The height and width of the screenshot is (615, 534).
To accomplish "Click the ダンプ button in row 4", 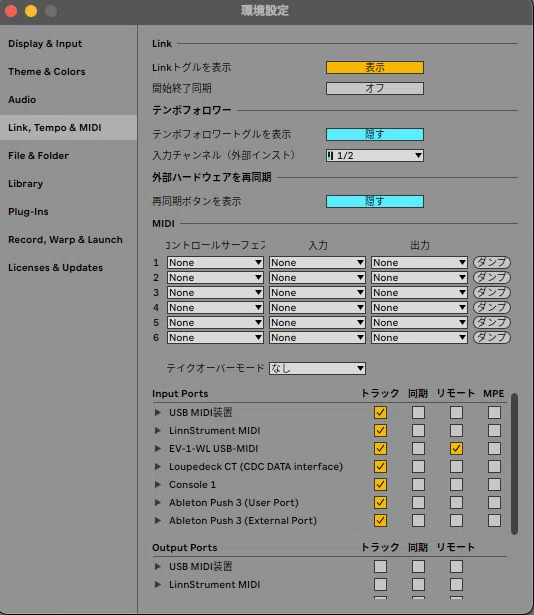I will click(492, 307).
